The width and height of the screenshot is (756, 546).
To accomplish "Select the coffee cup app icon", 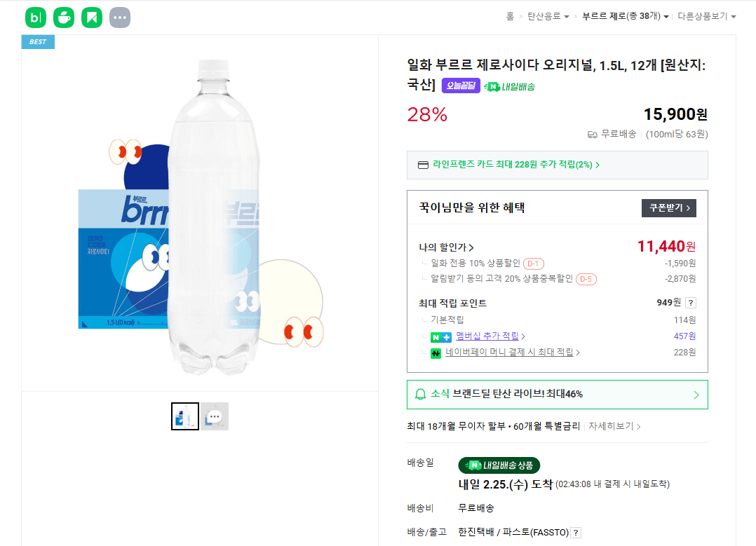I will coord(64,17).
